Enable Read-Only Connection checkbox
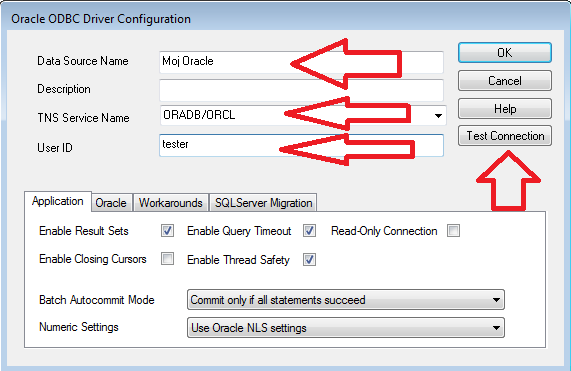The height and width of the screenshot is (371, 571). tap(454, 230)
